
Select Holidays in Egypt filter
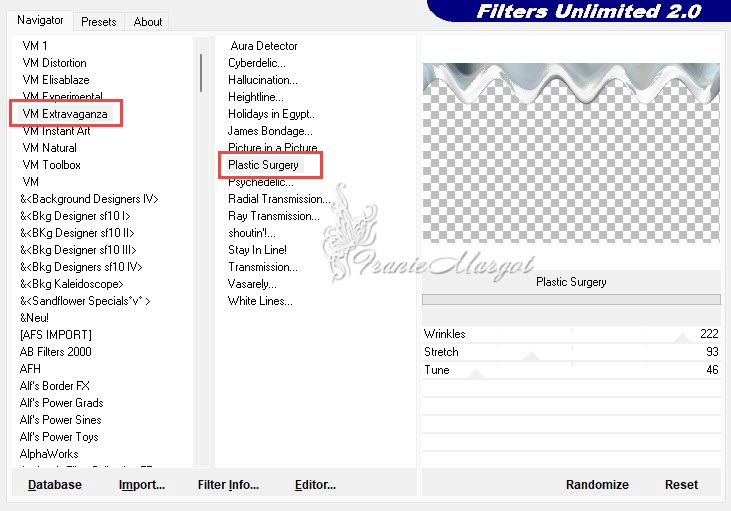pos(271,114)
